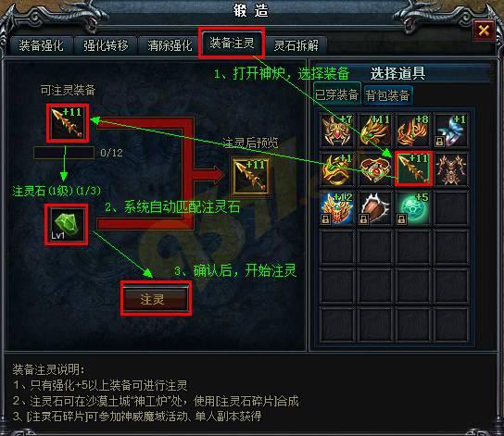Click the 0/12 infusion progress bar
Image resolution: width=504 pixels, height=436 pixels.
[64, 153]
